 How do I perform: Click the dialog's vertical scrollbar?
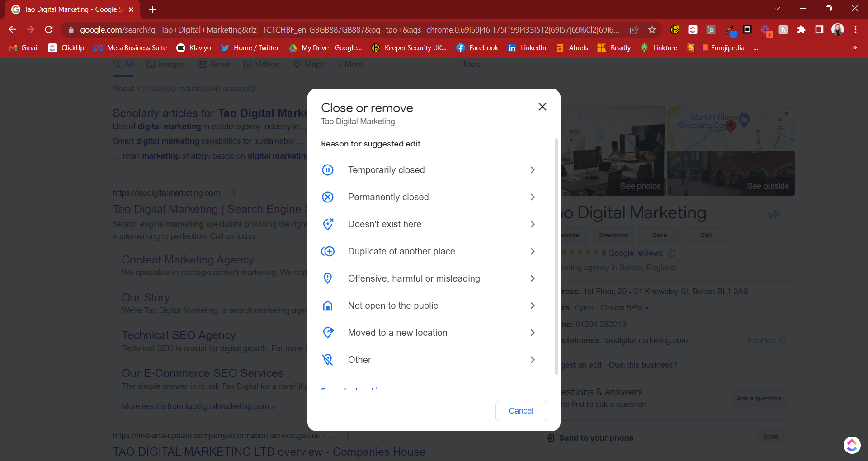tap(557, 257)
